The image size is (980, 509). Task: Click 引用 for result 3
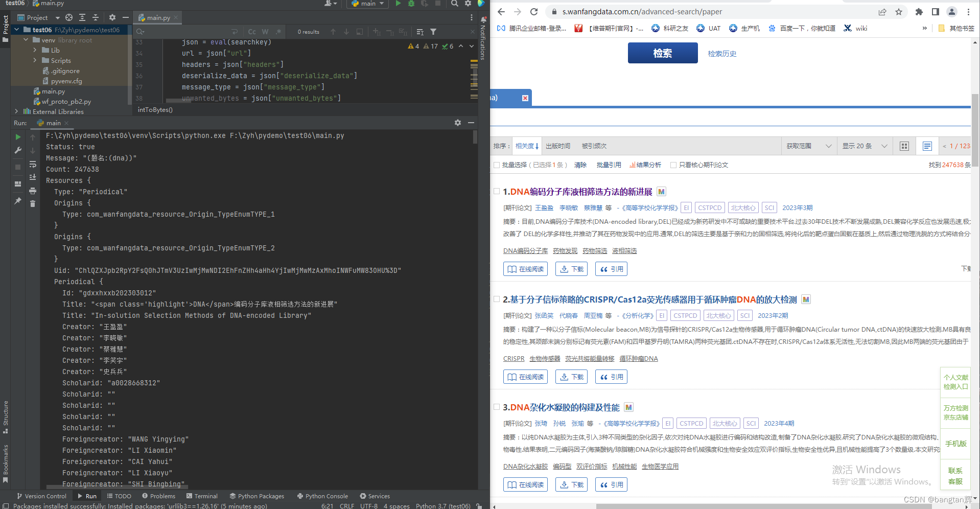[x=612, y=484]
